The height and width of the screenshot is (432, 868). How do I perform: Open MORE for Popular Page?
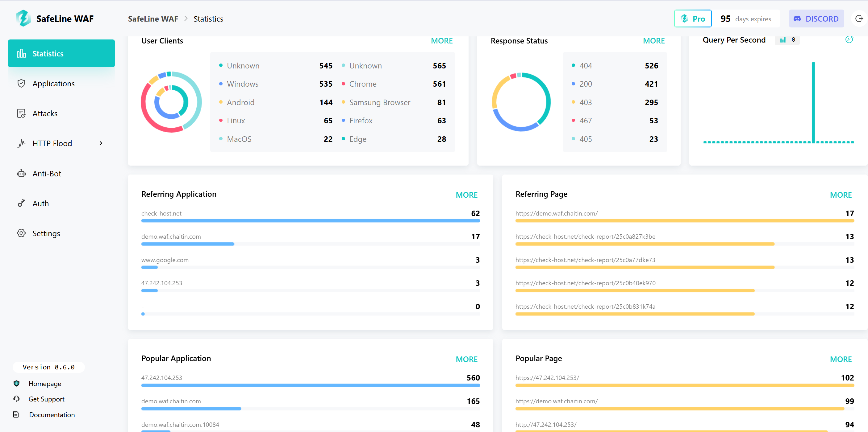point(840,359)
